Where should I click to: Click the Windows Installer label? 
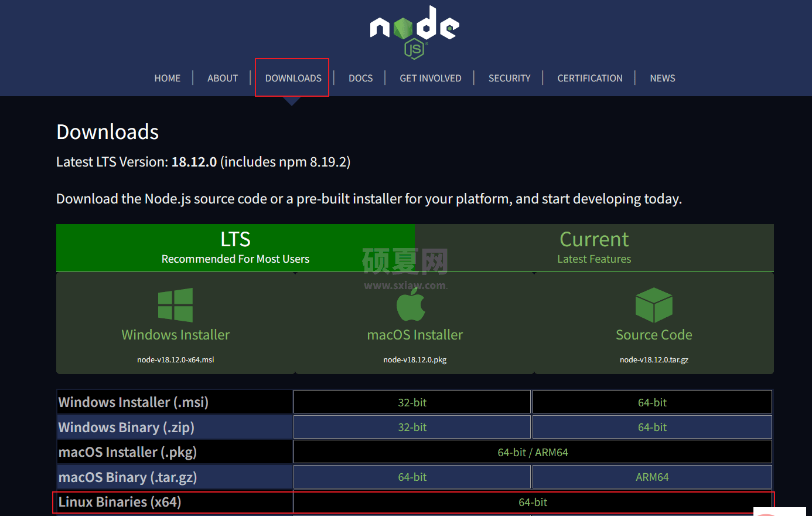175,335
